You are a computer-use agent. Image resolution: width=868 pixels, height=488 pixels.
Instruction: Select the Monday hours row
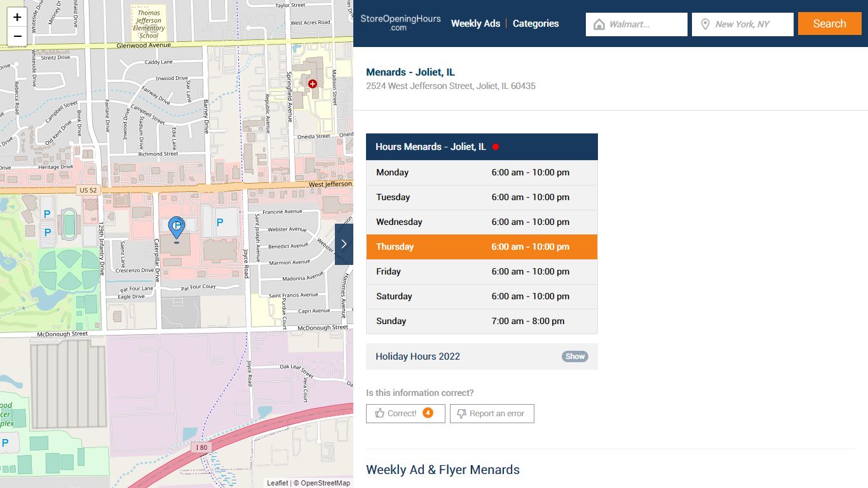(x=482, y=172)
